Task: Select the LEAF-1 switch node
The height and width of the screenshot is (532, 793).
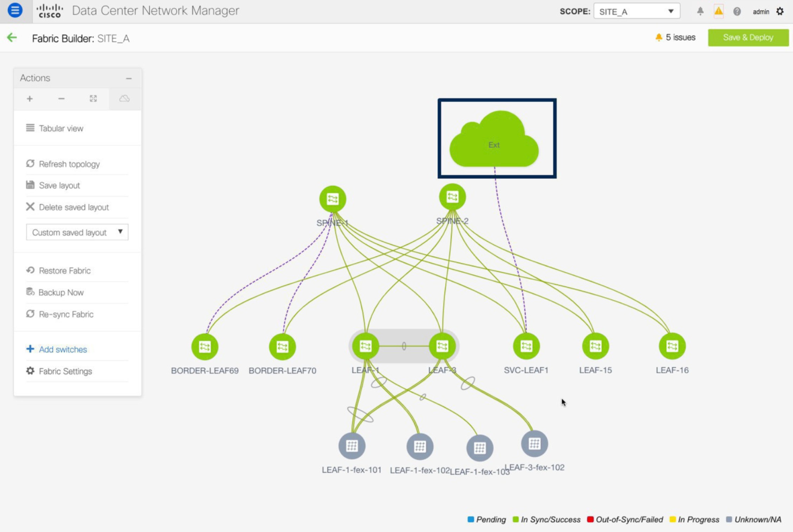Action: click(x=366, y=346)
